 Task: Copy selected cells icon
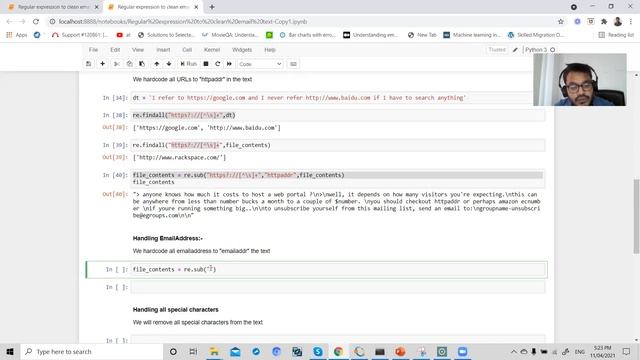(x=129, y=64)
